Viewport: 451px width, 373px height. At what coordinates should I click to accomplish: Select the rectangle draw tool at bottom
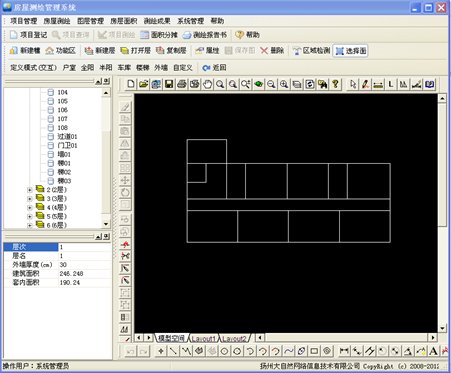[x=314, y=351]
